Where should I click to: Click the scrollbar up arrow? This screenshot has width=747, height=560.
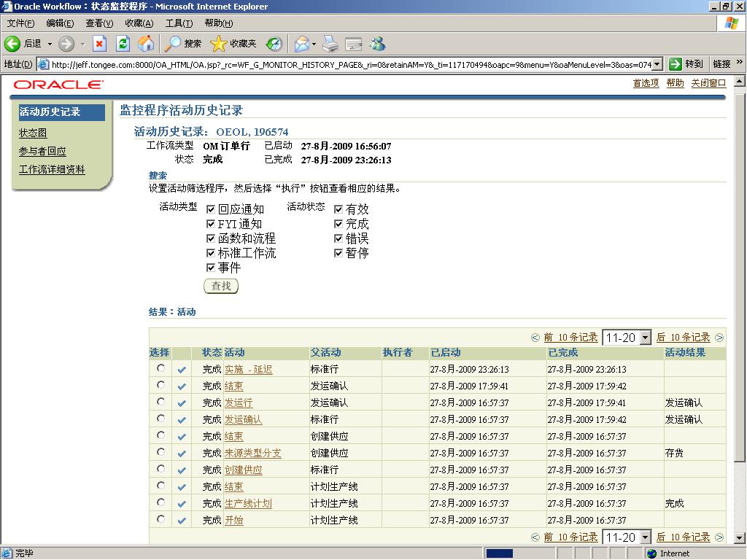pos(739,82)
